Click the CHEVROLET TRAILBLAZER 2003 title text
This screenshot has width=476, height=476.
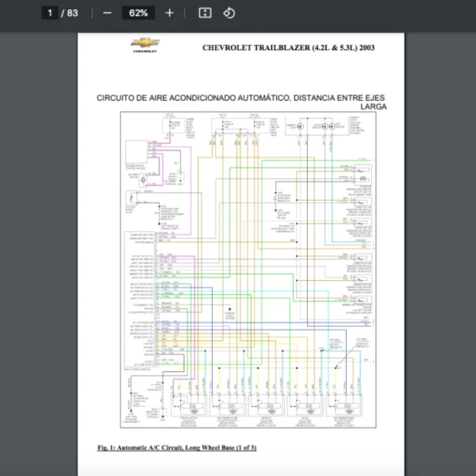click(x=289, y=48)
